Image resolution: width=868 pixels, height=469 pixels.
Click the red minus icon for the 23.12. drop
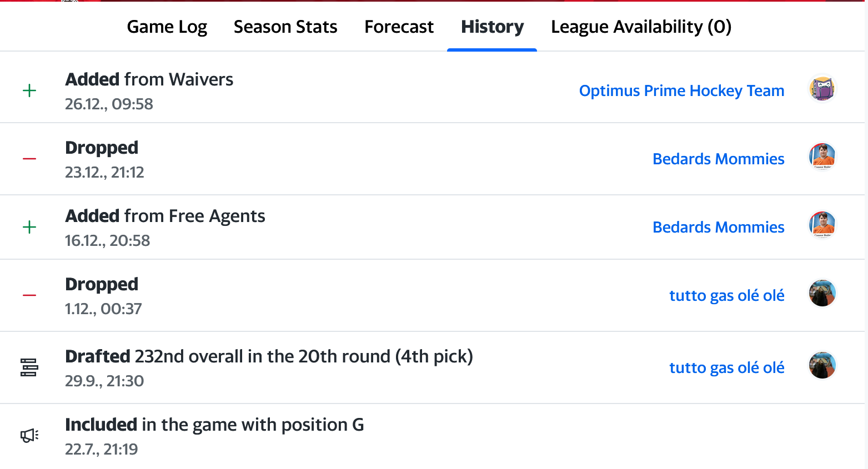click(29, 159)
